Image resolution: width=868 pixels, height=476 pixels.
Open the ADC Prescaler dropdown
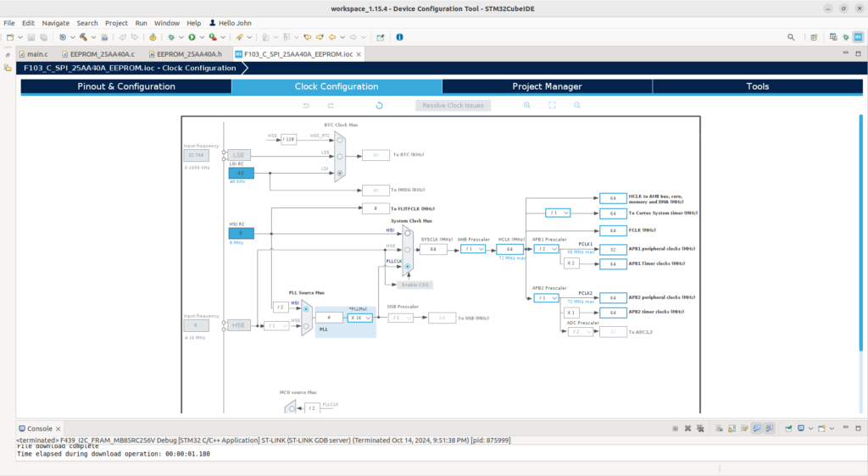click(x=580, y=332)
